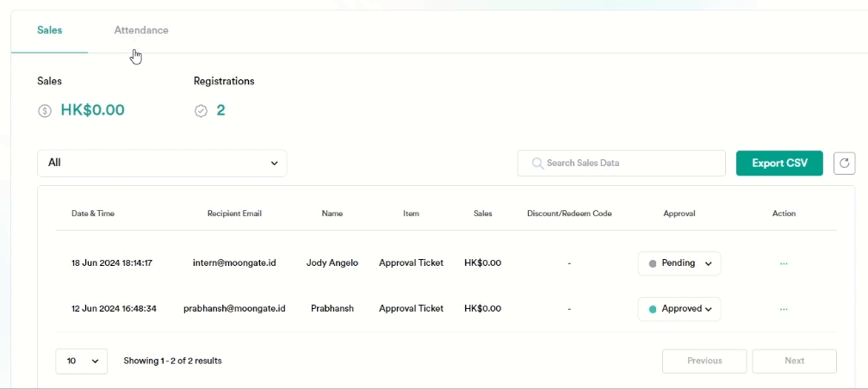The height and width of the screenshot is (389, 868).
Task: Click the Previous page button
Action: tap(704, 361)
